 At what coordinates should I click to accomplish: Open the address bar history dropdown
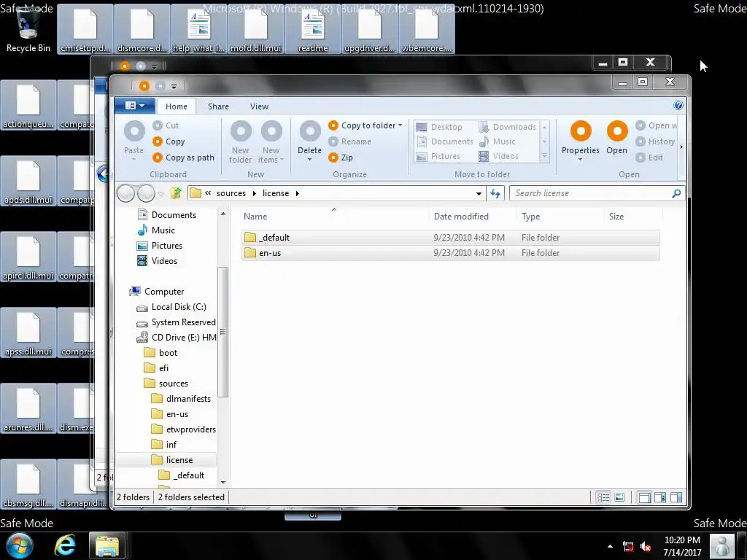(x=479, y=193)
